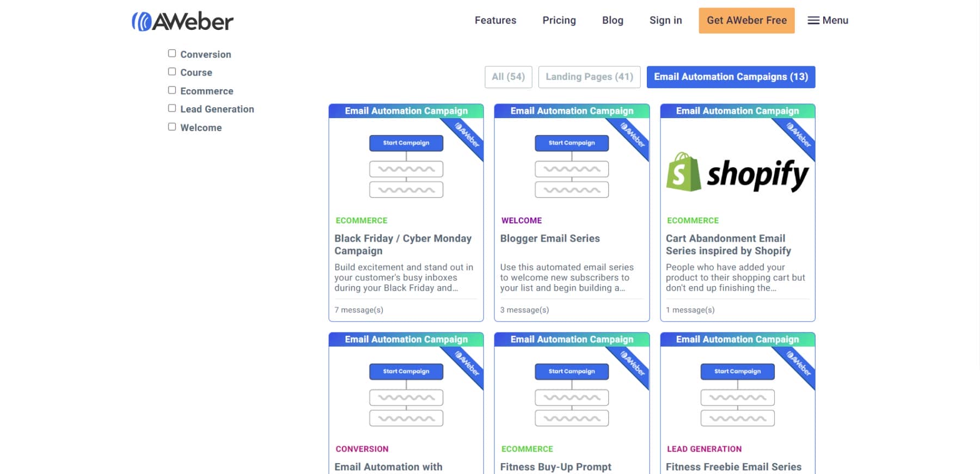The height and width of the screenshot is (474, 980).
Task: Check the Course filter option
Action: tap(171, 71)
